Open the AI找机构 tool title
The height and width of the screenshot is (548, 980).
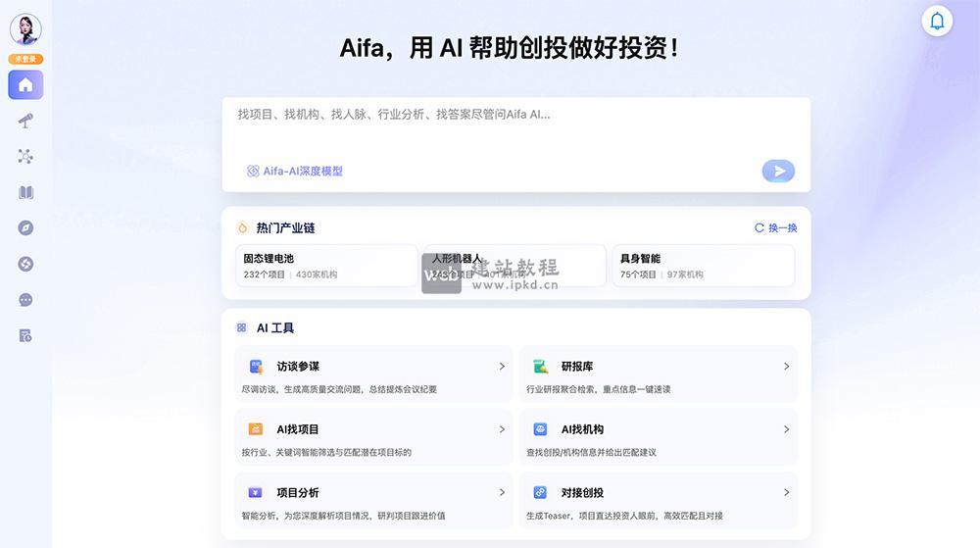pyautogui.click(x=582, y=429)
